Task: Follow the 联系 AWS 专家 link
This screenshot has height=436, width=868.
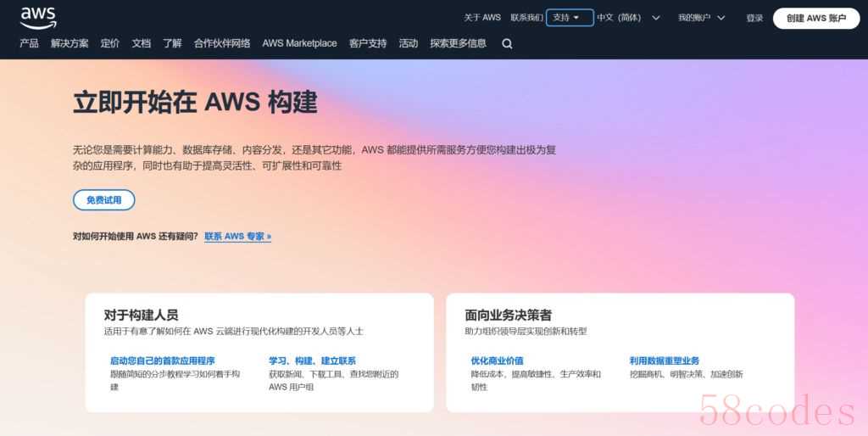Action: tap(238, 237)
